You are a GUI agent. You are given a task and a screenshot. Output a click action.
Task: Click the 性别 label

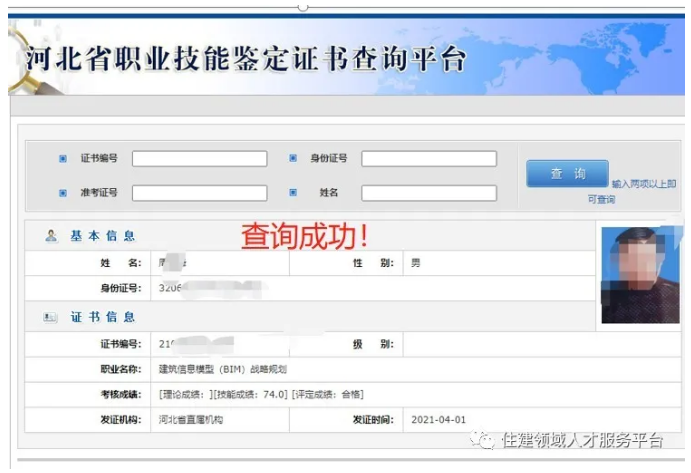(x=373, y=263)
